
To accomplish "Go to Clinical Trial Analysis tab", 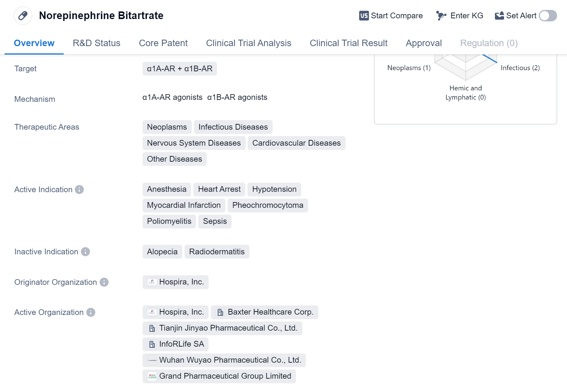I will point(249,43).
